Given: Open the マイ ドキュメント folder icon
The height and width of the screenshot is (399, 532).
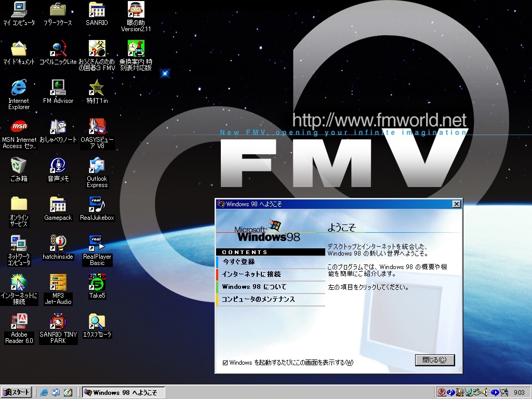Looking at the screenshot, I should [x=19, y=52].
